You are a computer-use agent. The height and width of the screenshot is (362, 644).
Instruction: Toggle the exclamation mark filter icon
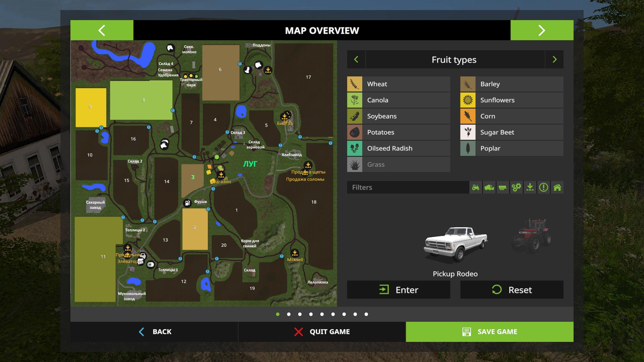(x=544, y=187)
